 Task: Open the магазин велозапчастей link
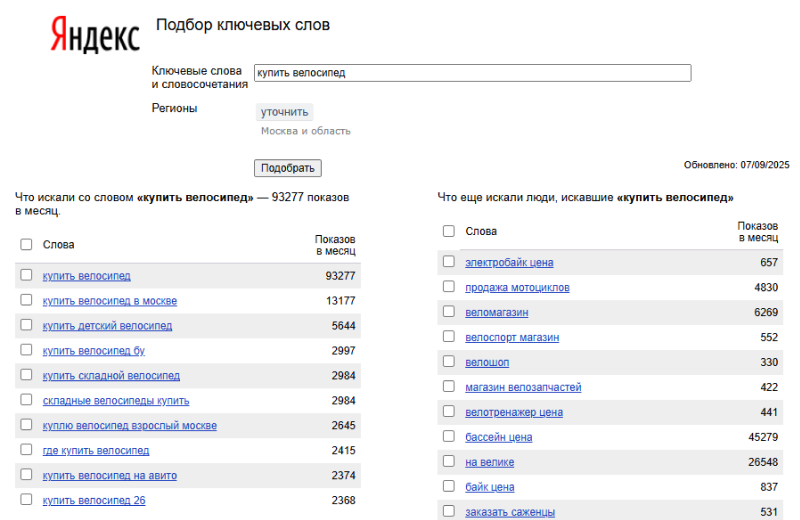coord(523,387)
